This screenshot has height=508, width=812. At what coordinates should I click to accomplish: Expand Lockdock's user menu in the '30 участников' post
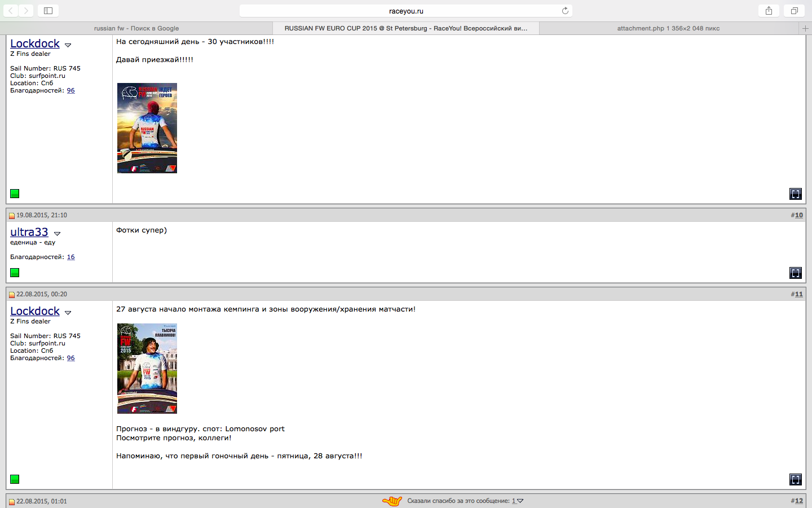(x=68, y=45)
